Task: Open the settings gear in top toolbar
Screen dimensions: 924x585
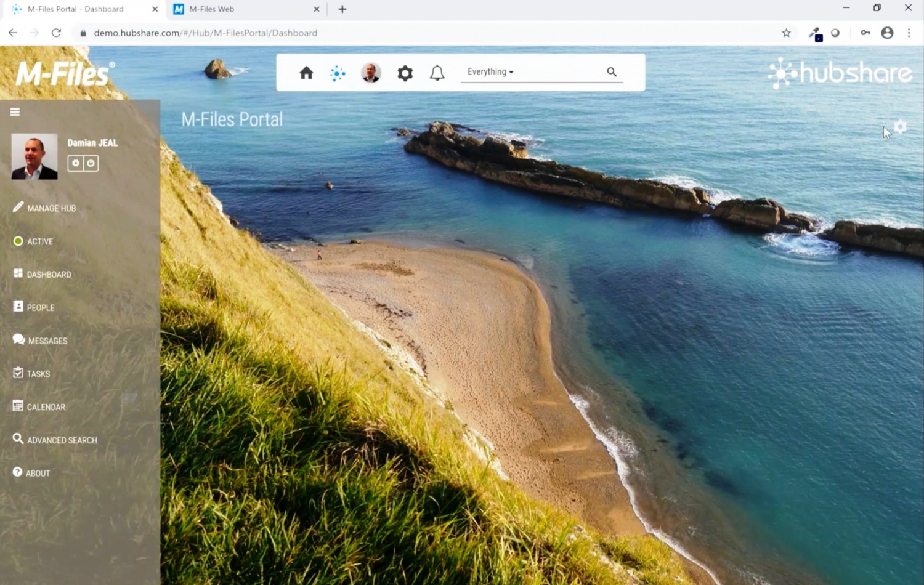Action: (405, 73)
